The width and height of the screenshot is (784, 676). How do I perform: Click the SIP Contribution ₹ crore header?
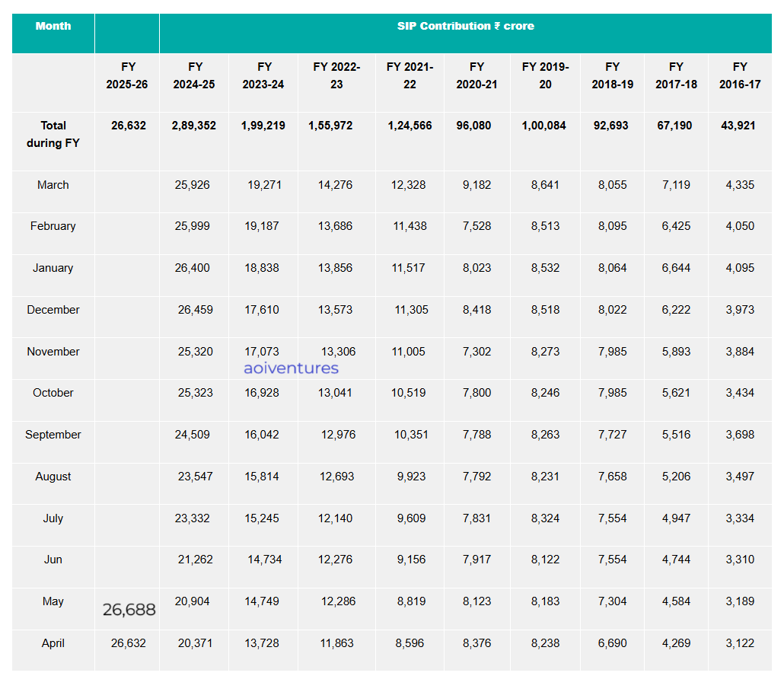pyautogui.click(x=466, y=26)
